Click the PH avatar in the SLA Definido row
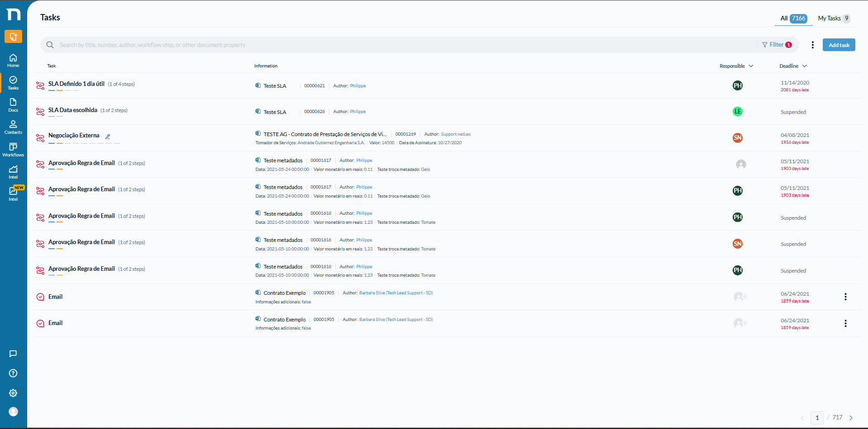 point(738,85)
